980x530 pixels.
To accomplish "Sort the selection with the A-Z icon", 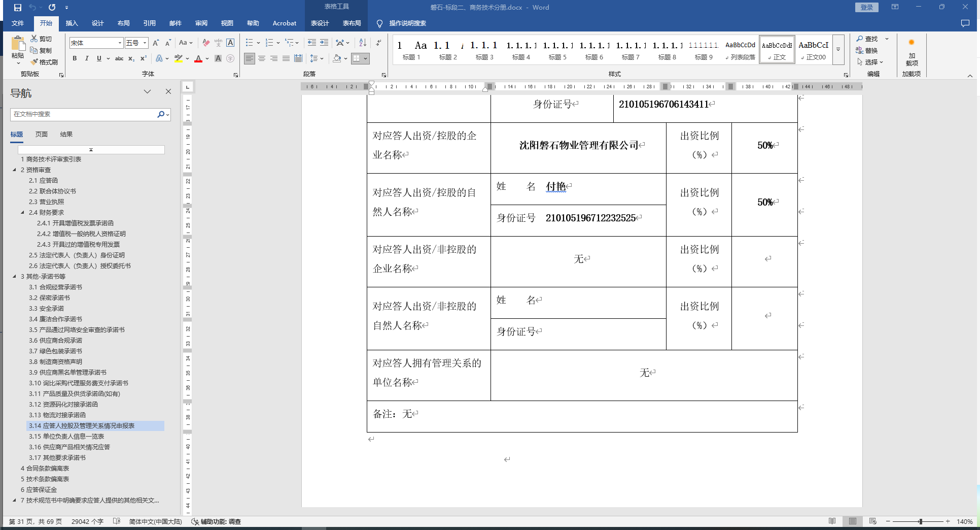I will coord(363,43).
